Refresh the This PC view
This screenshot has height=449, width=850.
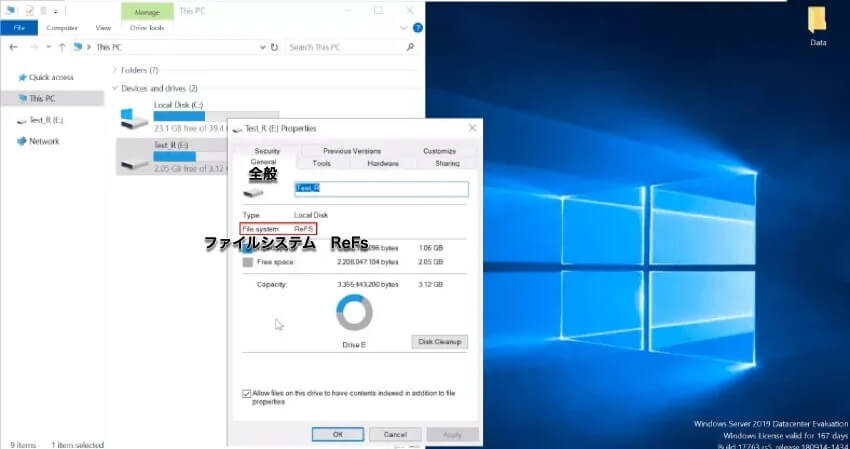click(274, 47)
